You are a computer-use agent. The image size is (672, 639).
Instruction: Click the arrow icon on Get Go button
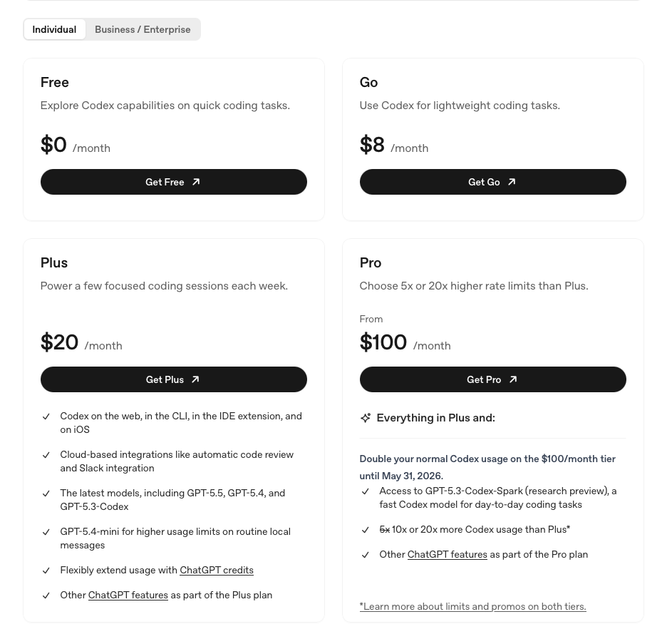click(511, 182)
